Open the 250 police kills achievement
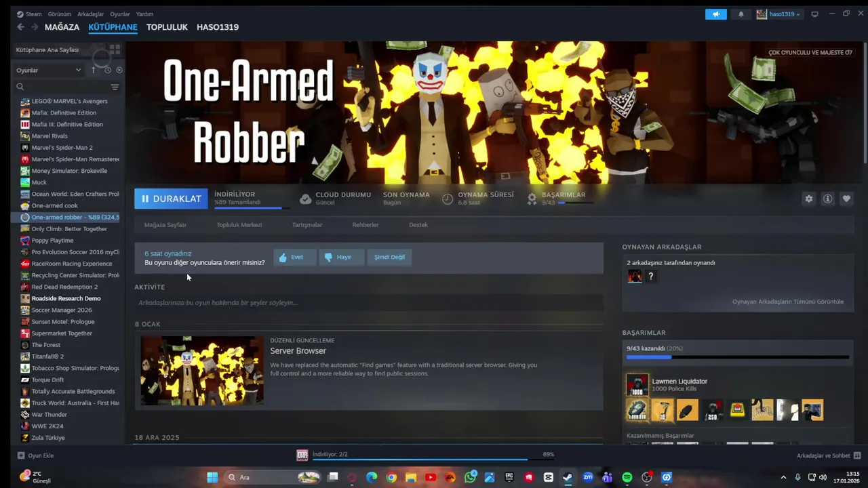This screenshot has width=868, height=488. click(712, 410)
